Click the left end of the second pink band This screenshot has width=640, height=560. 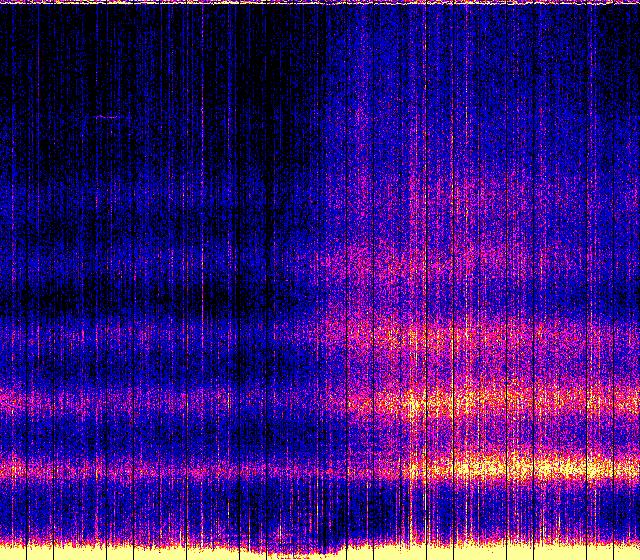point(12,400)
